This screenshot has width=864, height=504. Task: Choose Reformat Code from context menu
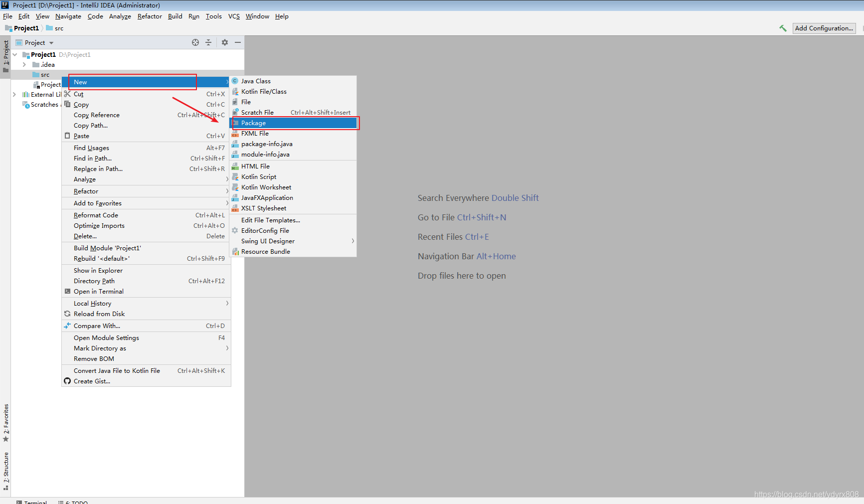point(146,215)
